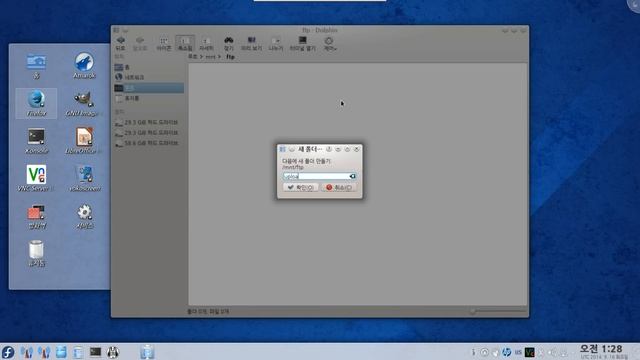Click the keyboard layout 'us' indicator in tray
This screenshot has height=360, width=640.
(x=518, y=352)
